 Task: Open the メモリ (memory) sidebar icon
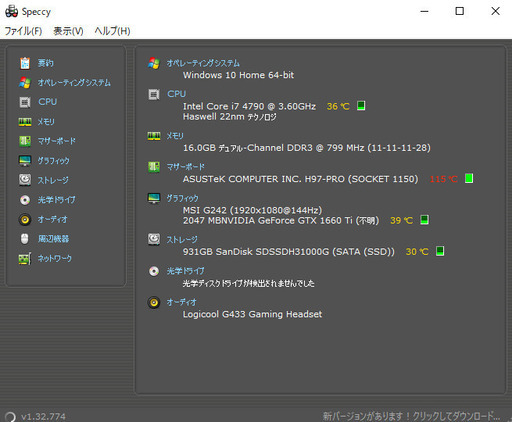25,122
